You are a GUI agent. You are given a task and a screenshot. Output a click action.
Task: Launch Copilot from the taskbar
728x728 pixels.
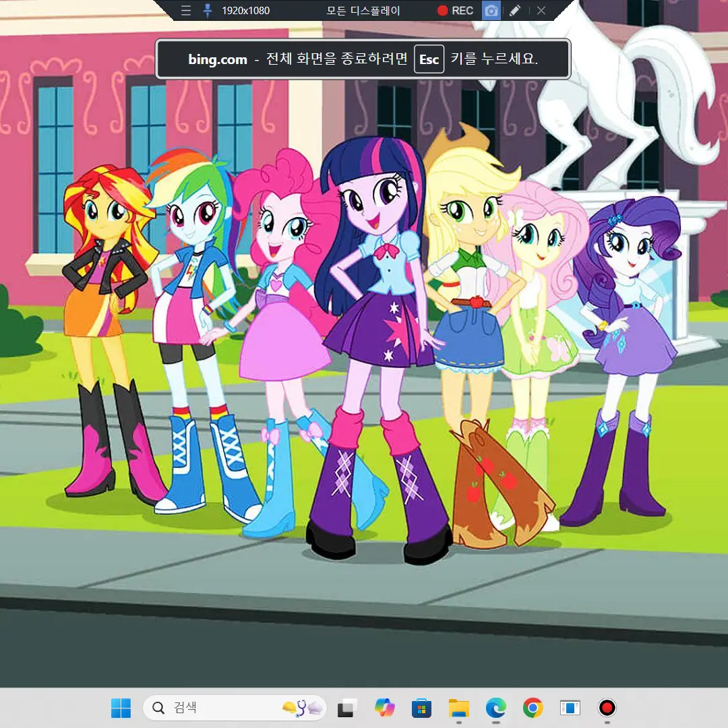(384, 708)
